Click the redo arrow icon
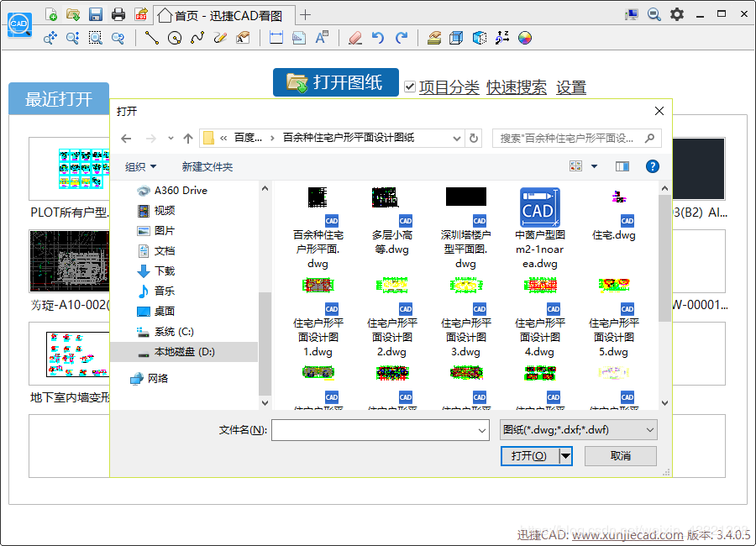The width and height of the screenshot is (756, 546). [x=402, y=38]
